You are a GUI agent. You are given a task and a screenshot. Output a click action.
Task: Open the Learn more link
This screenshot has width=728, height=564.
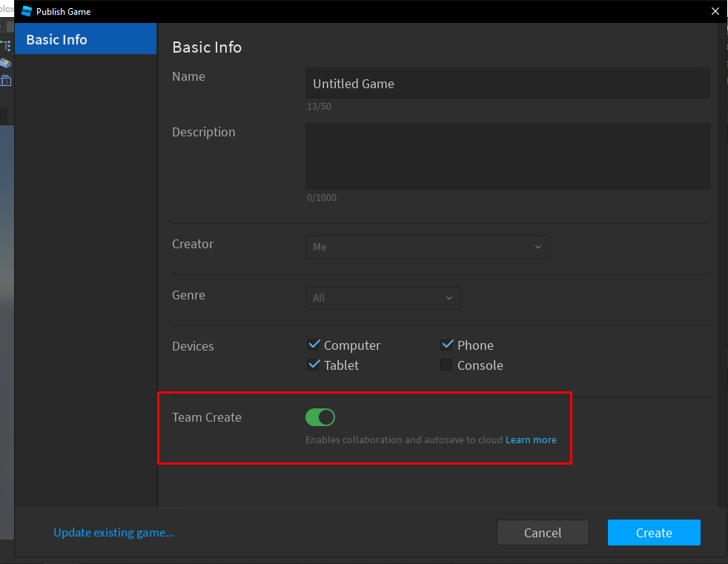[531, 439]
